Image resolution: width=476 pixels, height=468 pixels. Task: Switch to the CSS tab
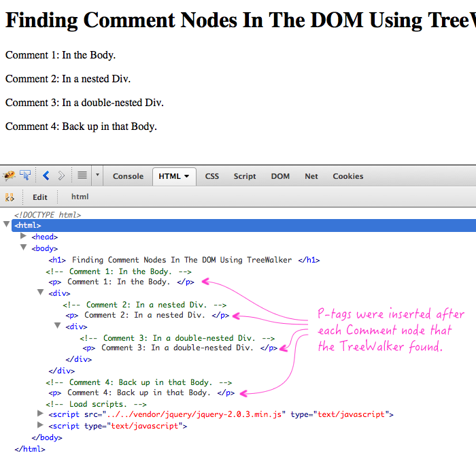(212, 176)
